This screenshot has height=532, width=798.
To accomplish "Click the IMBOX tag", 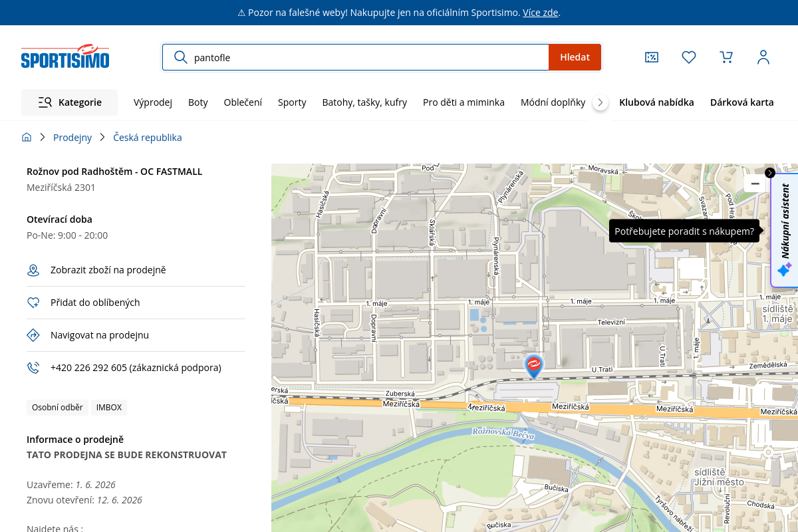I will coord(109,408).
